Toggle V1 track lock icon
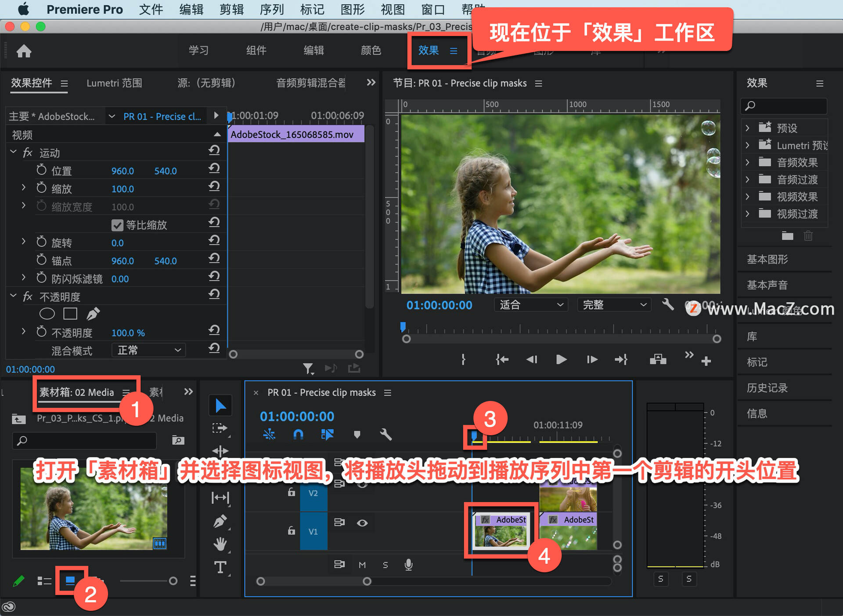 click(x=291, y=531)
